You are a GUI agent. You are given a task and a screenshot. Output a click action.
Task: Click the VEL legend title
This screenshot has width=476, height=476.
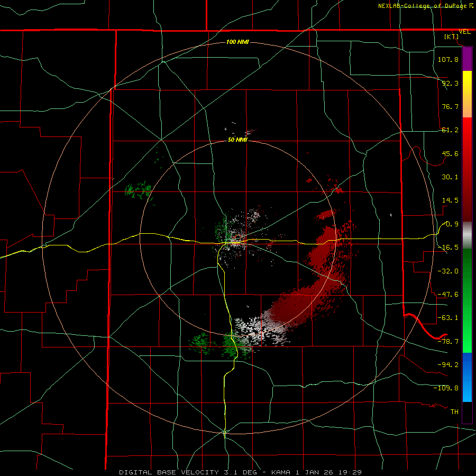tap(464, 32)
